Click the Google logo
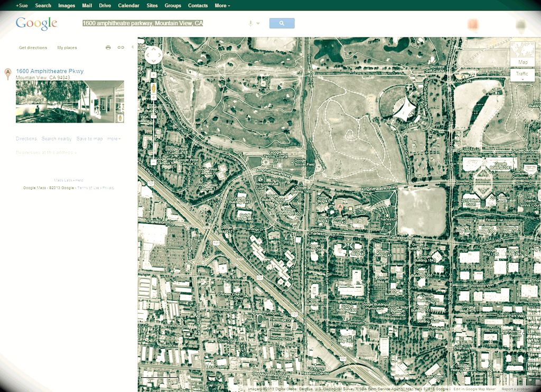 click(x=36, y=23)
